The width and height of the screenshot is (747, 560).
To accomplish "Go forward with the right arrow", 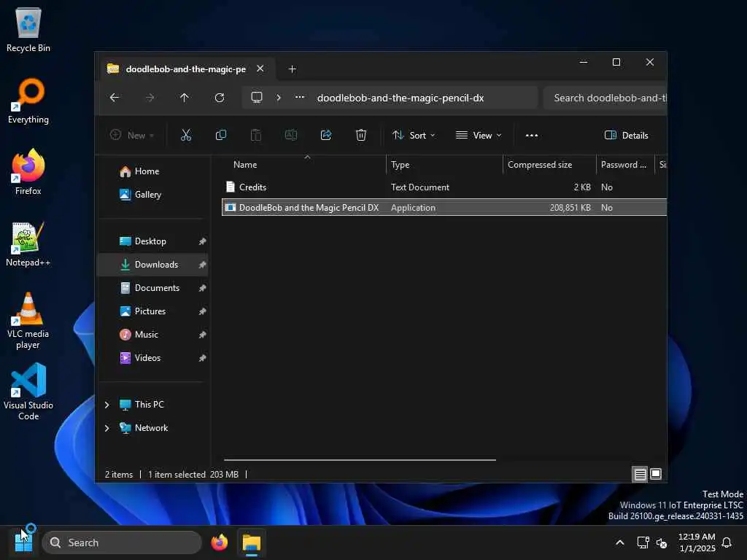I will [150, 98].
